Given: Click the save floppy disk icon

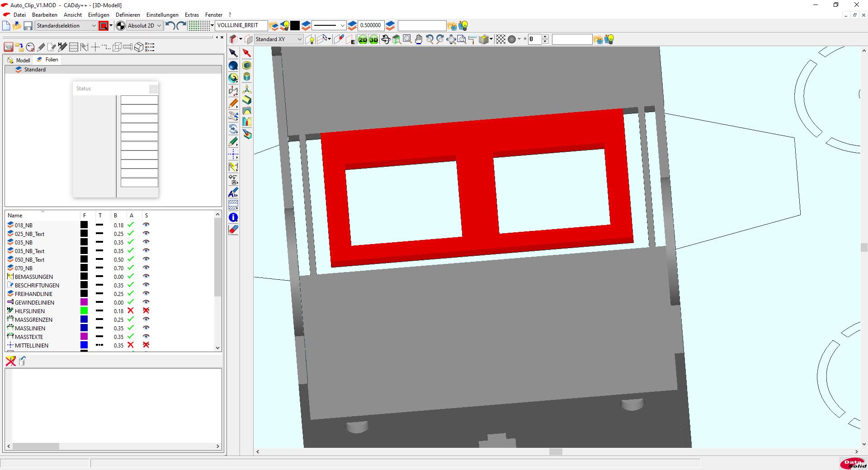Looking at the screenshot, I should pos(28,26).
